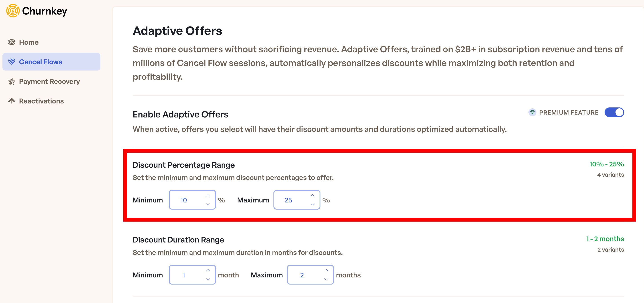
Task: Disable the Adaptive Offers toggle
Action: (x=614, y=112)
